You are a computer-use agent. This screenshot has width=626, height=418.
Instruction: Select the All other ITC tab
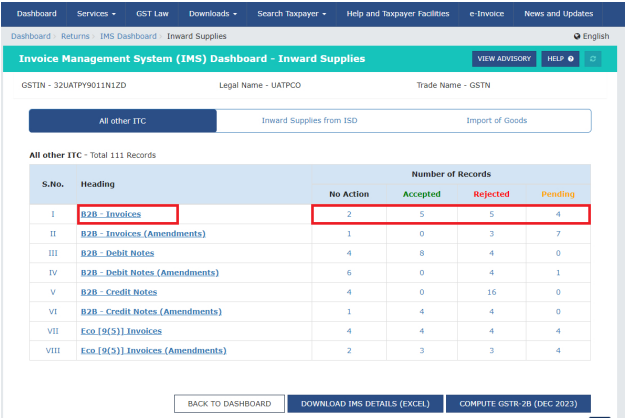coord(123,121)
